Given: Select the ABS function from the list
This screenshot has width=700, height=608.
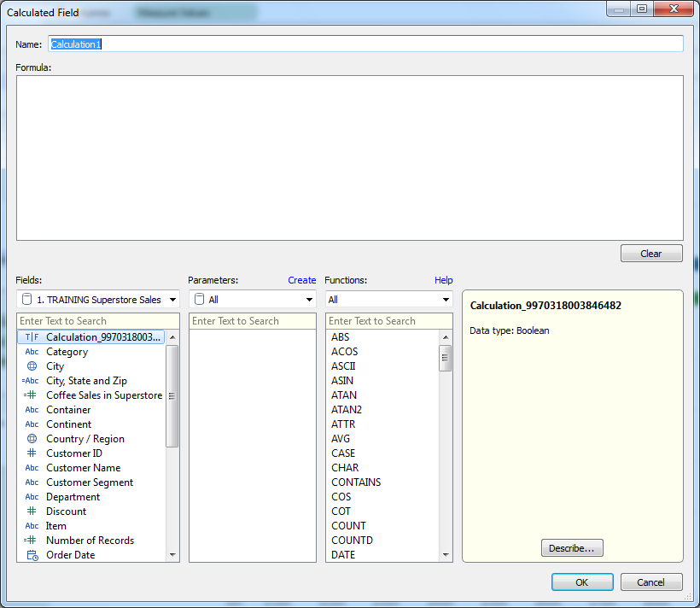Looking at the screenshot, I should coord(340,336).
